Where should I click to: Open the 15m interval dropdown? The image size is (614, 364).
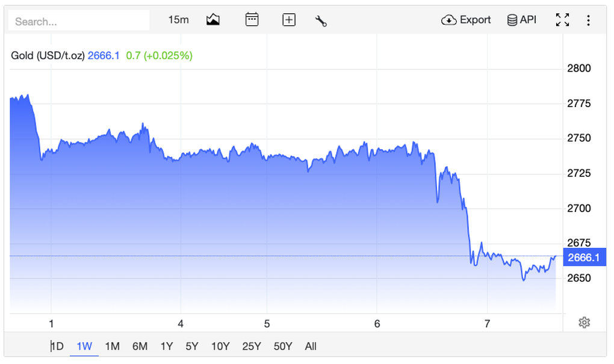click(x=178, y=20)
